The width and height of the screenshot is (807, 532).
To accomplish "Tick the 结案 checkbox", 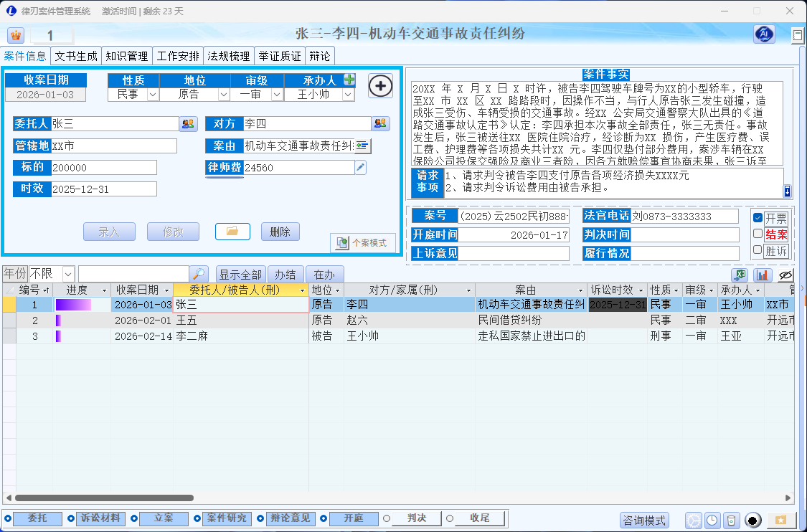I will pos(758,234).
